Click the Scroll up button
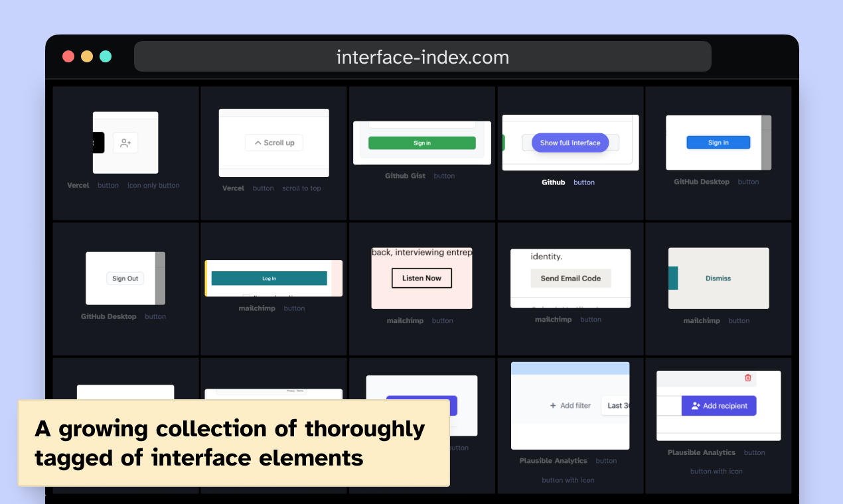Screen dimensions: 843x504 pos(274,143)
